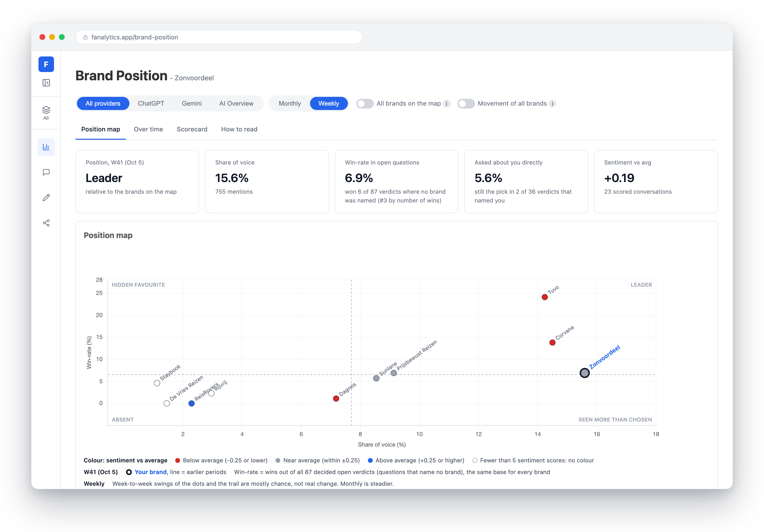
Task: Select the All providers filter
Action: tap(103, 103)
